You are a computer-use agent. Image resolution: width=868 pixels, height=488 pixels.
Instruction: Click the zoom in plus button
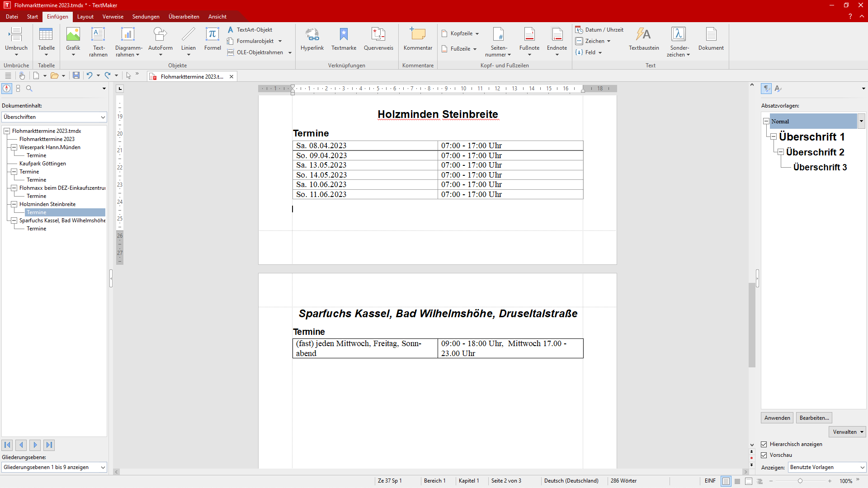click(x=830, y=481)
